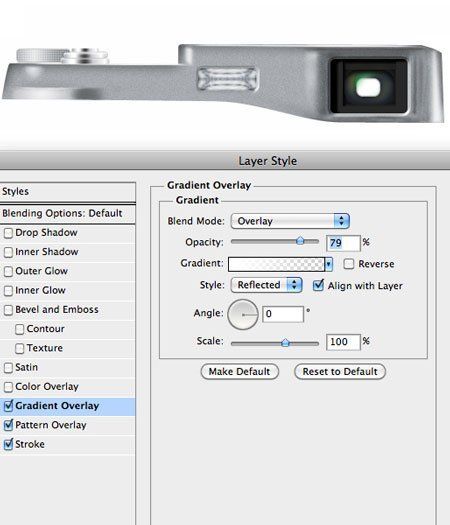This screenshot has height=525, width=450.
Task: Select the Color Overlay label row
Action: pos(67,387)
